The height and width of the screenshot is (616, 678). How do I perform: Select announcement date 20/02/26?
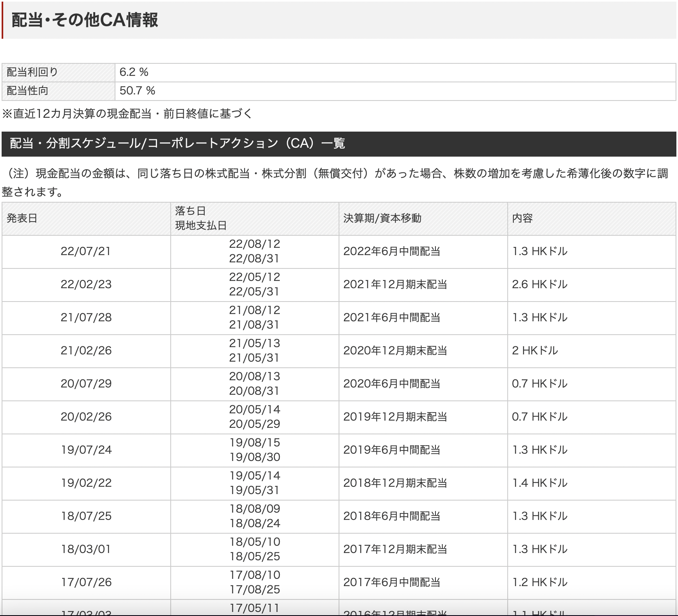tap(86, 417)
